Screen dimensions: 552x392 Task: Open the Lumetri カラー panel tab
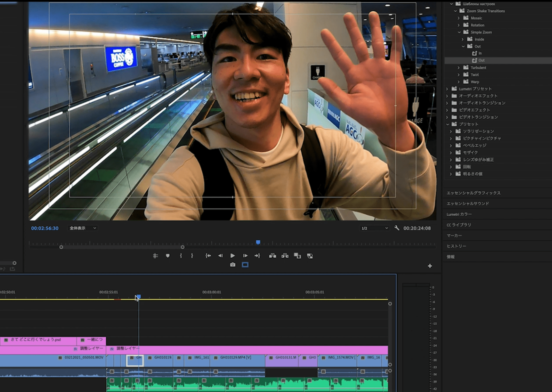[459, 214]
